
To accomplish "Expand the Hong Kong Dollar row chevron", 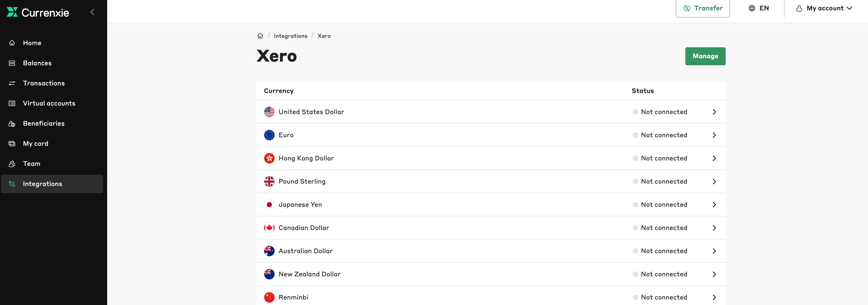I will click(x=714, y=158).
